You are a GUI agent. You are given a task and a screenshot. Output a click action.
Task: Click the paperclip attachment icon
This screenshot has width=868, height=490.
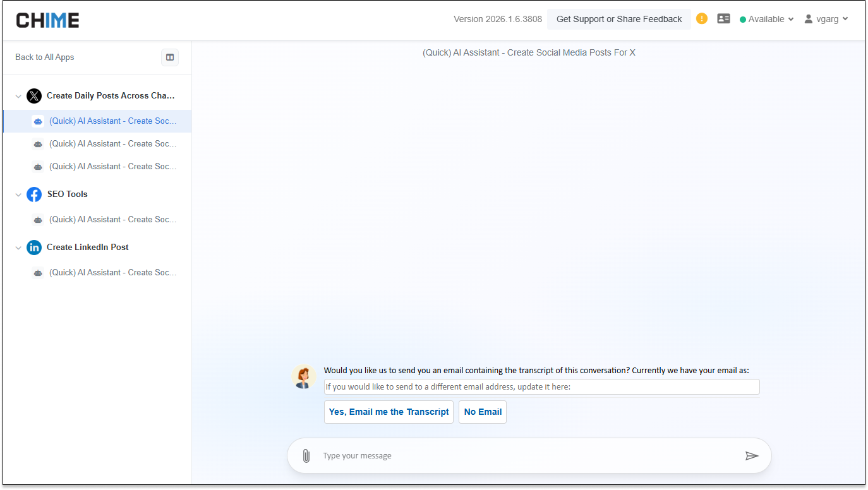[306, 455]
